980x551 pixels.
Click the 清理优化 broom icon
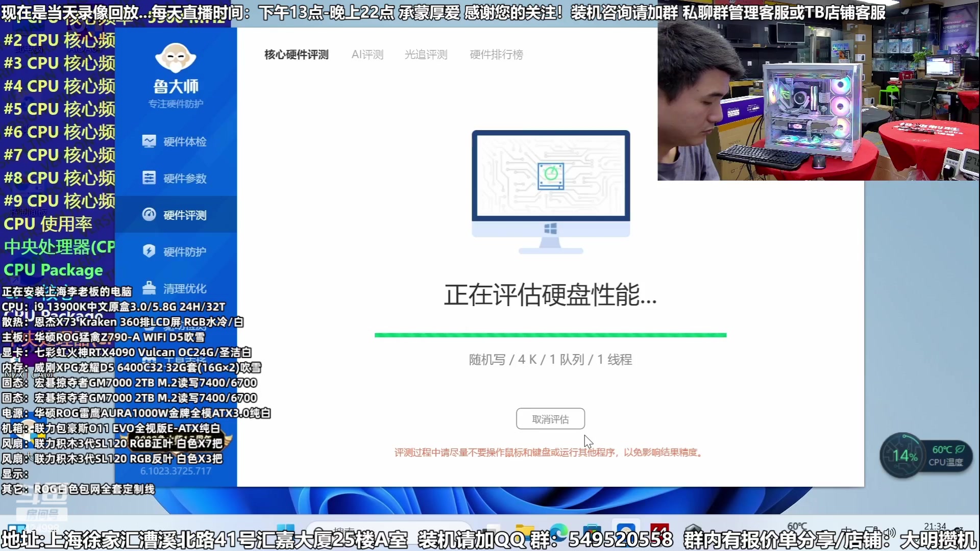pyautogui.click(x=149, y=288)
